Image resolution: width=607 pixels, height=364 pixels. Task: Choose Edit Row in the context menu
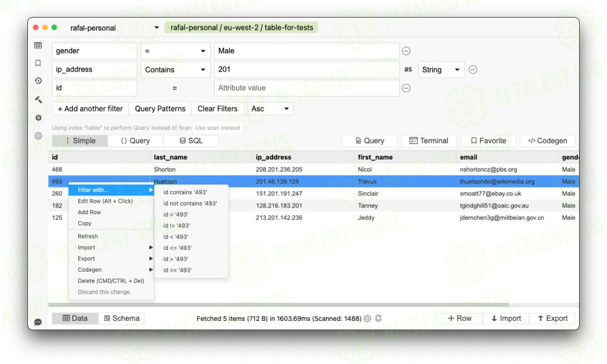coord(110,201)
